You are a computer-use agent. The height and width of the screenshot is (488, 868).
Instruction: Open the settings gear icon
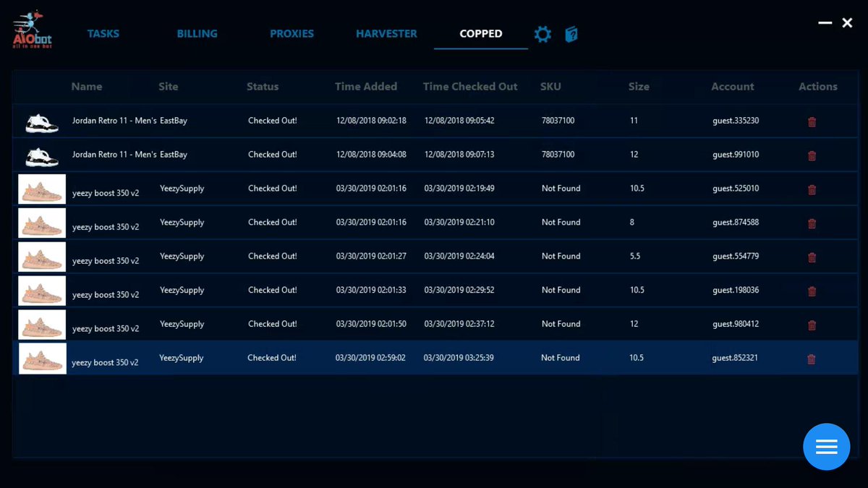click(x=542, y=34)
